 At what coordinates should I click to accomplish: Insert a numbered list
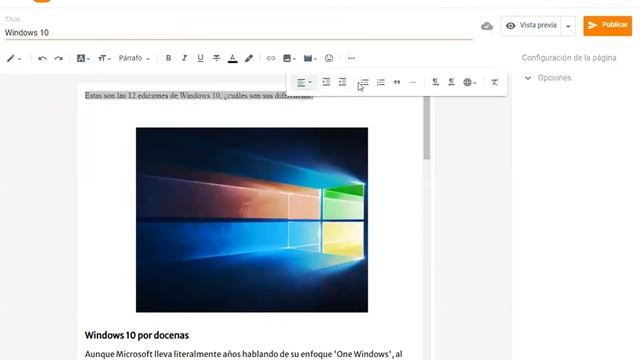380,82
